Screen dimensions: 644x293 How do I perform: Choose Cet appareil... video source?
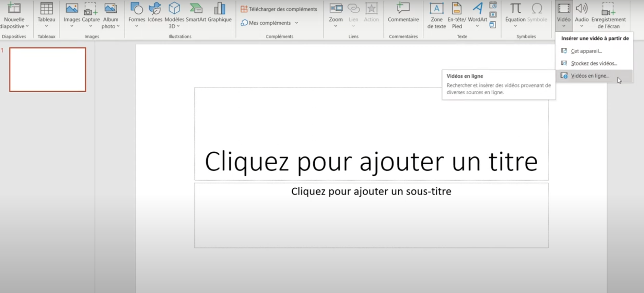click(x=594, y=51)
